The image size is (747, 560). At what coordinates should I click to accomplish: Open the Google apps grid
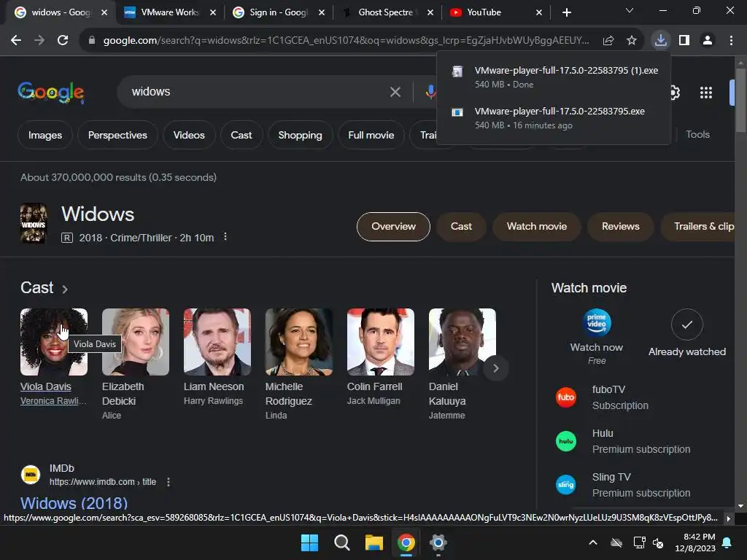706,93
